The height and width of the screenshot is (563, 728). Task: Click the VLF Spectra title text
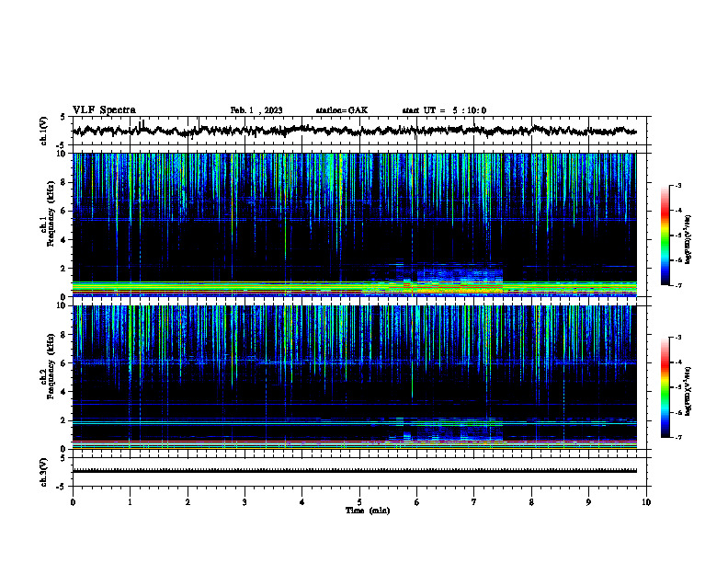(104, 109)
